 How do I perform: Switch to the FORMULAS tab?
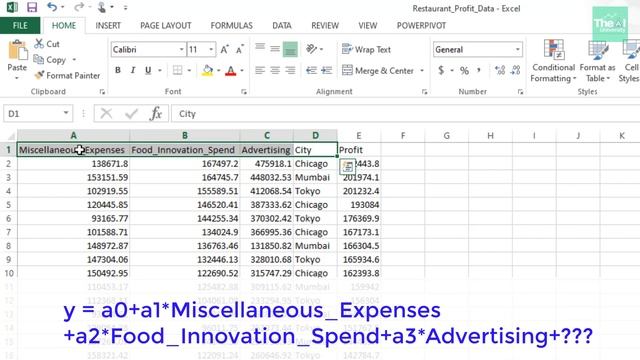pos(231,25)
